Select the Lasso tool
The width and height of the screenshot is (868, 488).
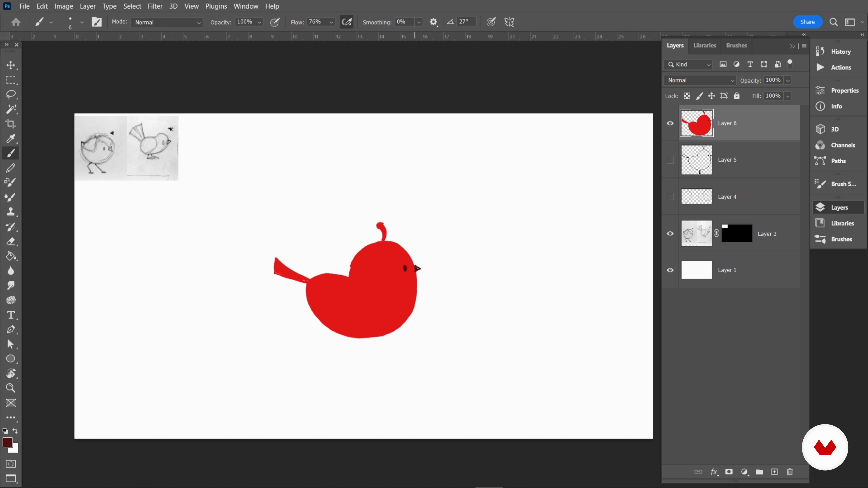(x=11, y=94)
